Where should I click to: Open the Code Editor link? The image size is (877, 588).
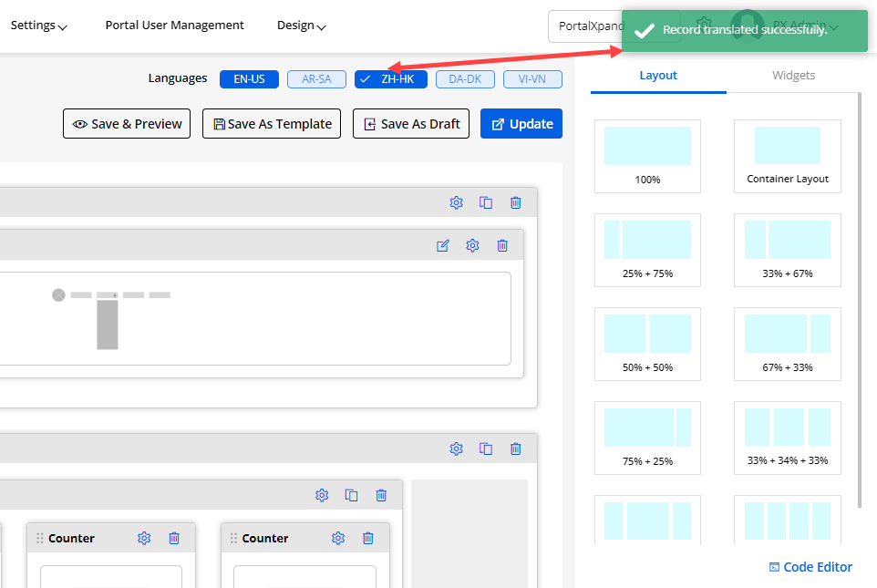pyautogui.click(x=810, y=567)
